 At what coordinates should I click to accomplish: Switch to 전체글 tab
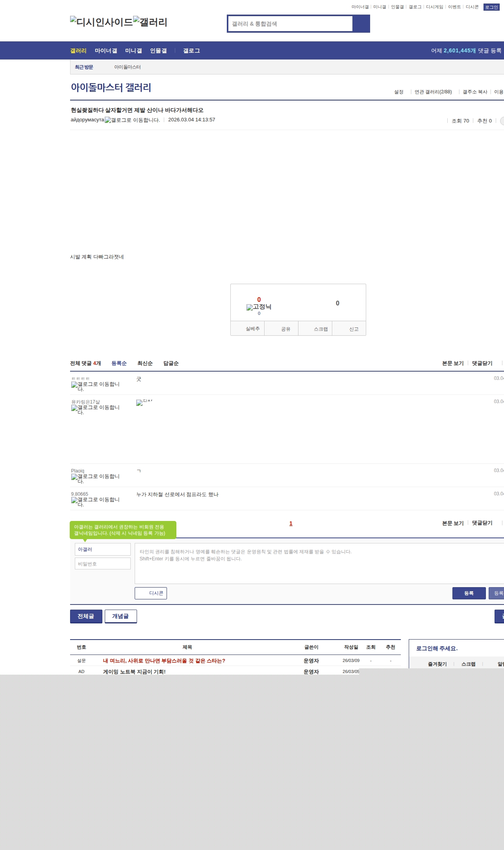coord(86,616)
